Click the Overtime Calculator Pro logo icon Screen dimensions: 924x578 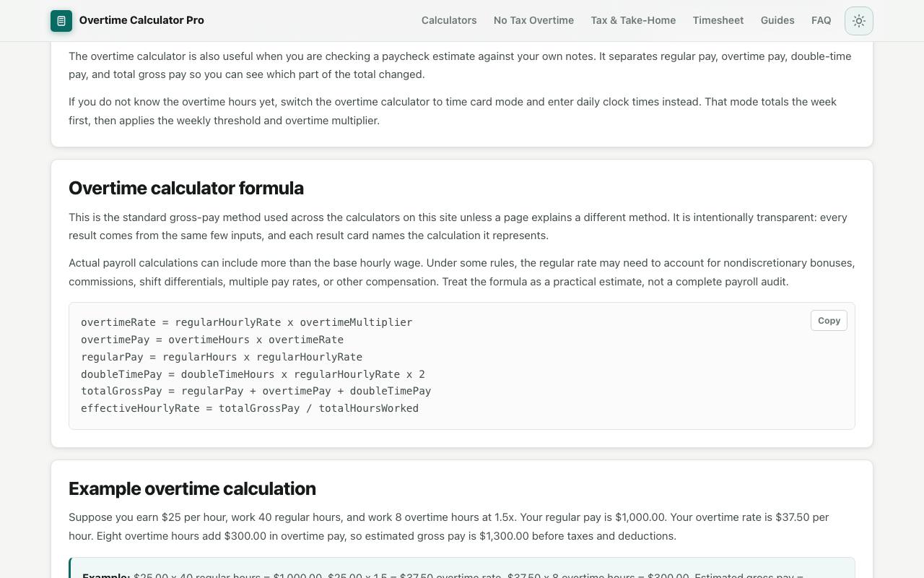(61, 21)
